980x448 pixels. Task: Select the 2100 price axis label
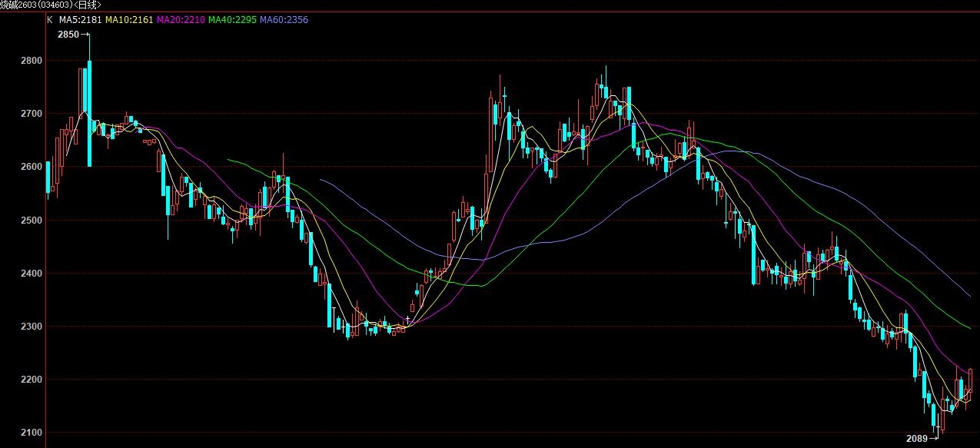pyautogui.click(x=32, y=433)
